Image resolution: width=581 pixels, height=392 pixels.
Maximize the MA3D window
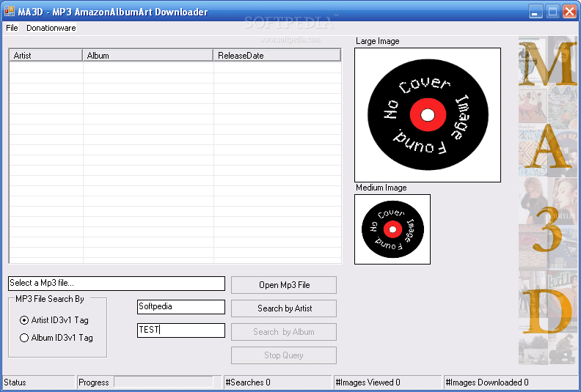pos(552,12)
